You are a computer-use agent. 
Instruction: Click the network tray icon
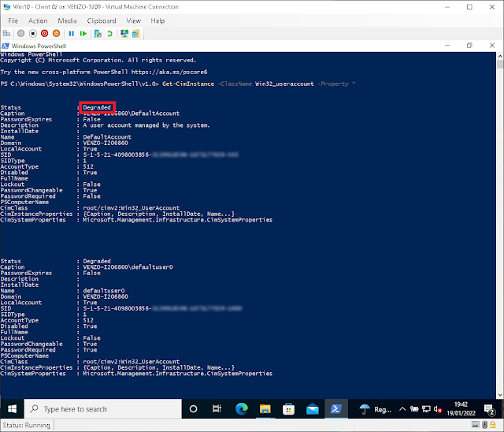[x=426, y=409]
